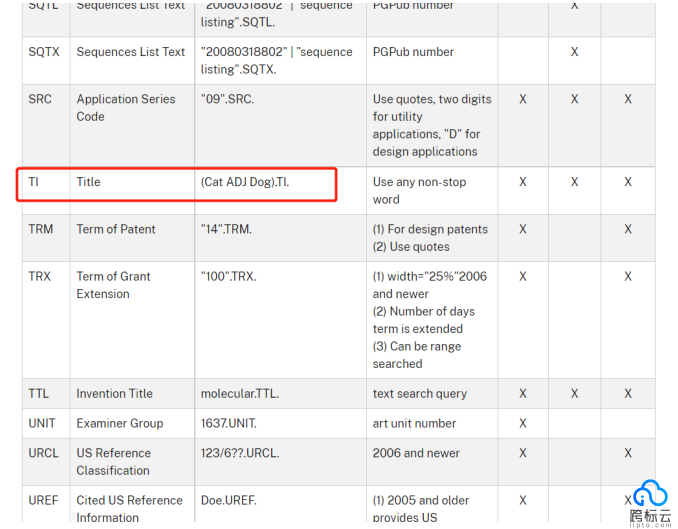
Task: Click 'art unit number' description
Action: click(414, 423)
